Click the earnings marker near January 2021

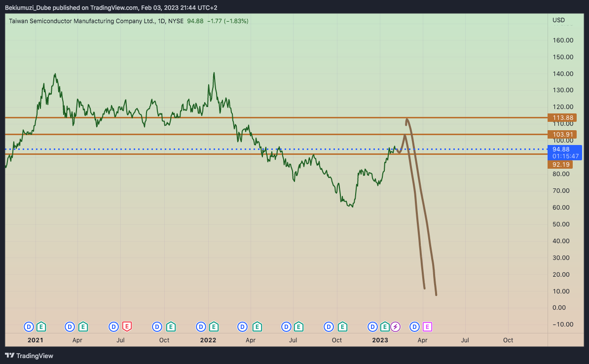tap(41, 327)
